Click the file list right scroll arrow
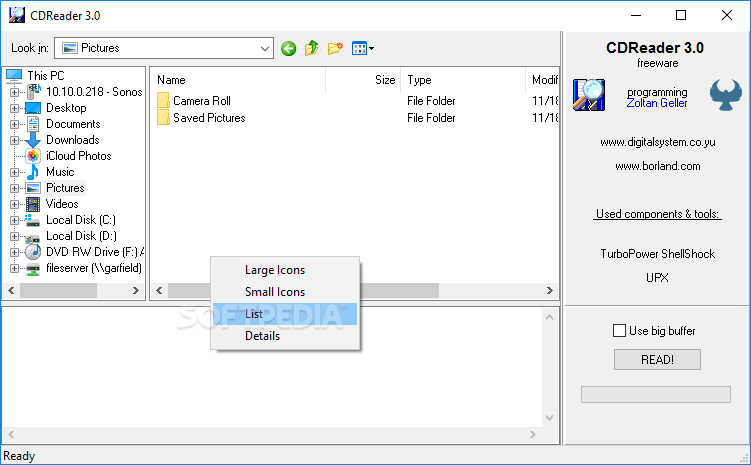 coord(549,290)
